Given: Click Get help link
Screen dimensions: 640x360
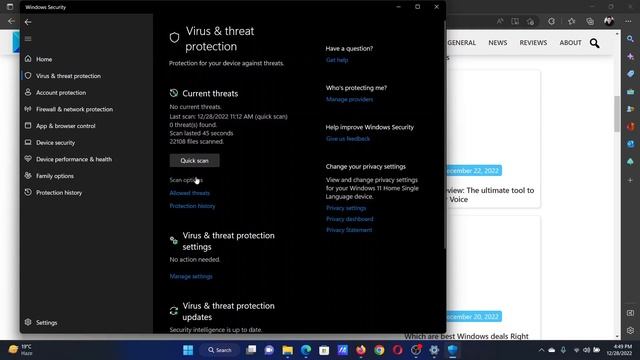Looking at the screenshot, I should [337, 60].
